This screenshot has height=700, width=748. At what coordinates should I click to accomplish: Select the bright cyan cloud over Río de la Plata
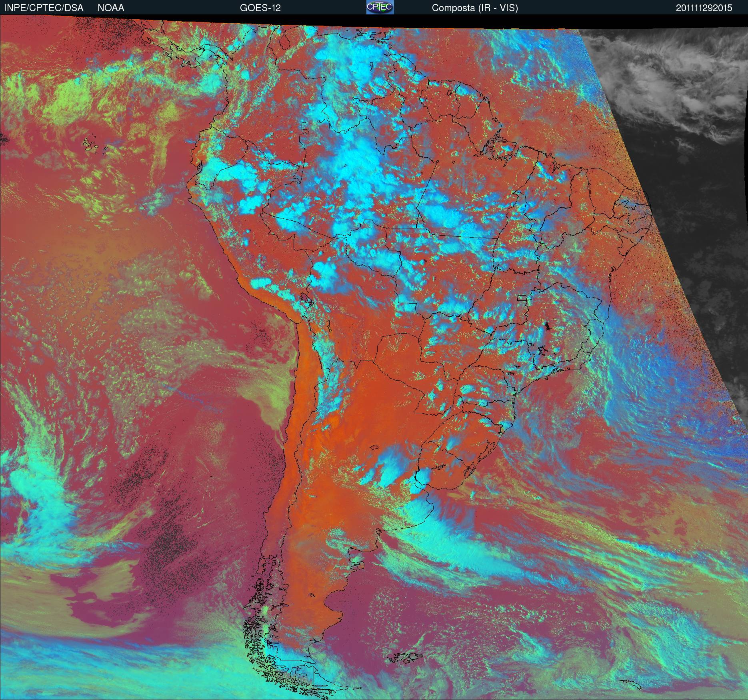(420, 478)
